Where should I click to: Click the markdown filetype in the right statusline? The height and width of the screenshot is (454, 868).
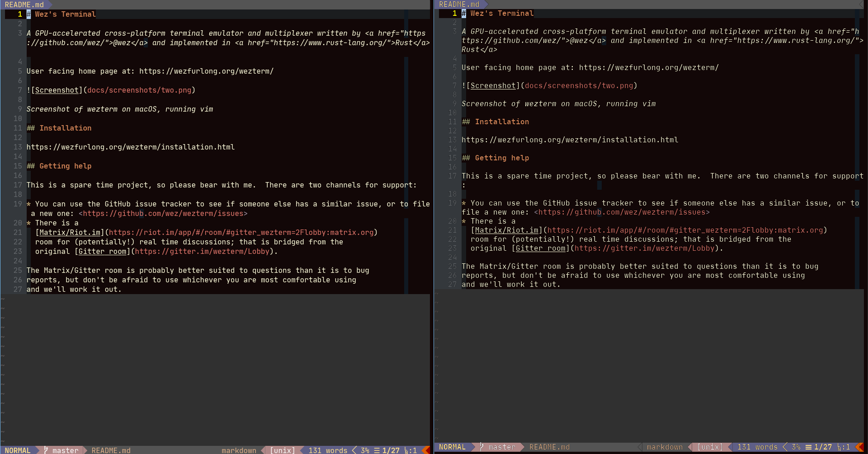(665, 447)
